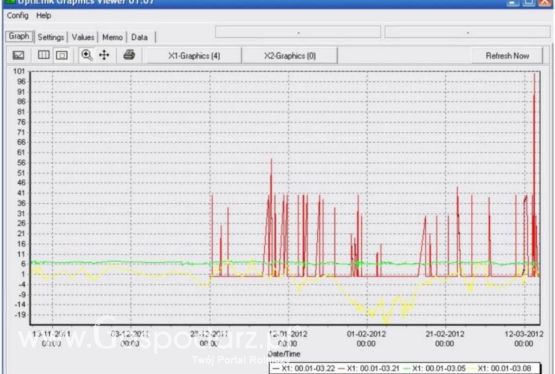Select the four-arrow pan tool
Viewport: 555px width, 374px height.
coord(104,55)
